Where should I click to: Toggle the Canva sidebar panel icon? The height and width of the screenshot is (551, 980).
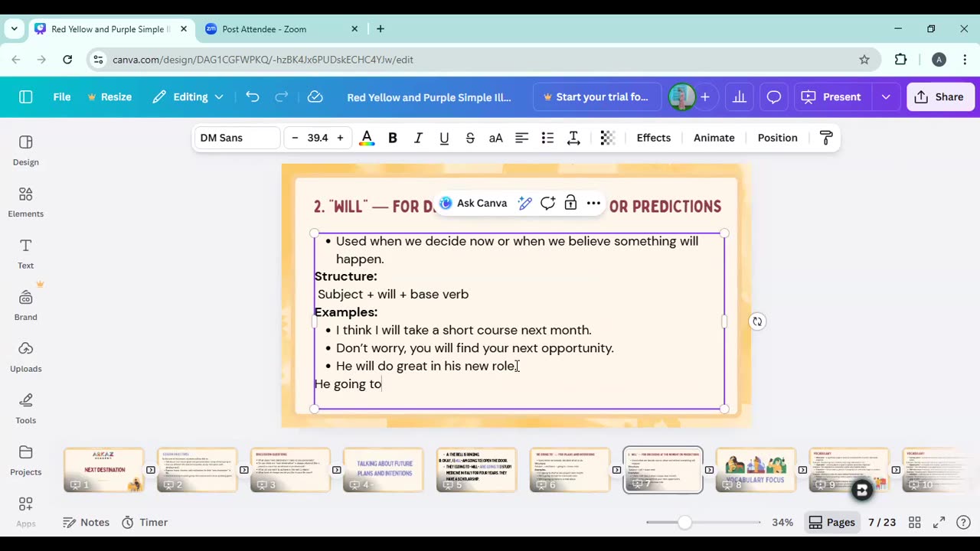(26, 97)
